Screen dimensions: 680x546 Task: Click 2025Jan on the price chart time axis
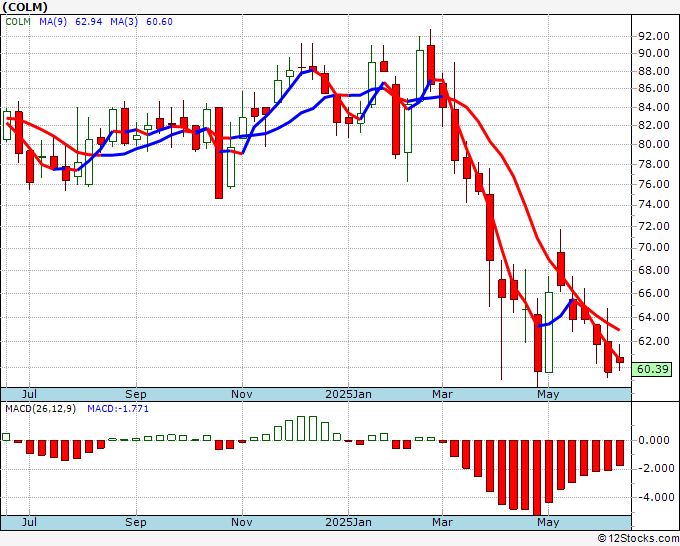pyautogui.click(x=348, y=394)
